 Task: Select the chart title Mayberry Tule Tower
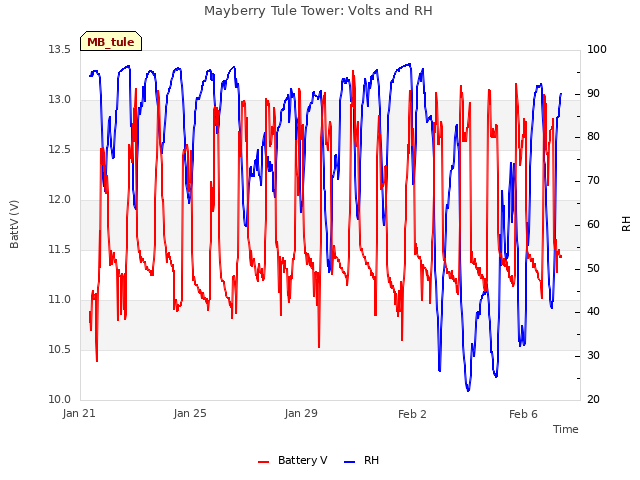click(318, 11)
